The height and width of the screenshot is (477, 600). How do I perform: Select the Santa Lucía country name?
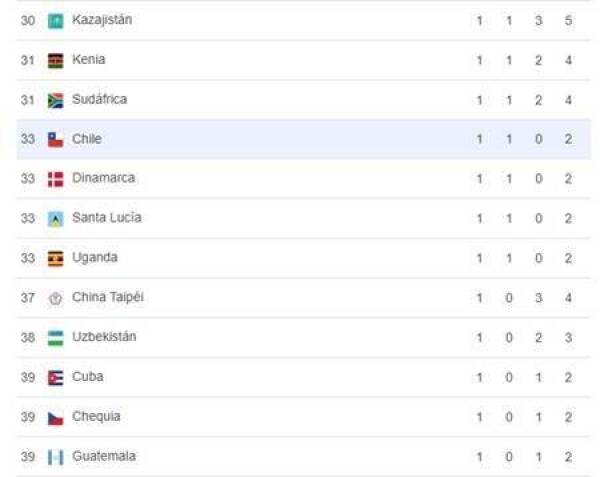pos(106,218)
